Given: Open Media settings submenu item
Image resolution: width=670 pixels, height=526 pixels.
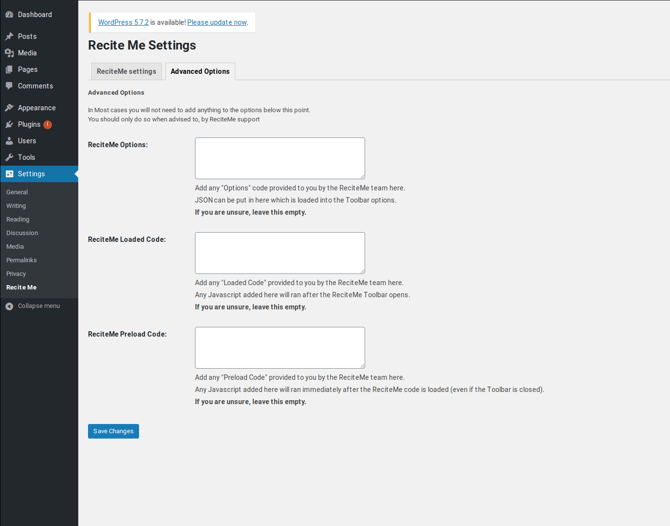Looking at the screenshot, I should tap(15, 247).
